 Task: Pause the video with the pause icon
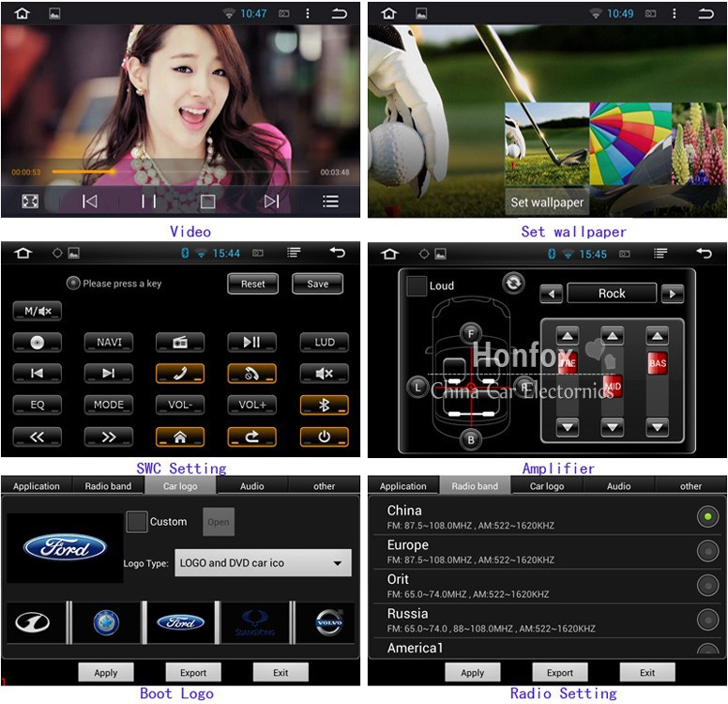pos(148,201)
